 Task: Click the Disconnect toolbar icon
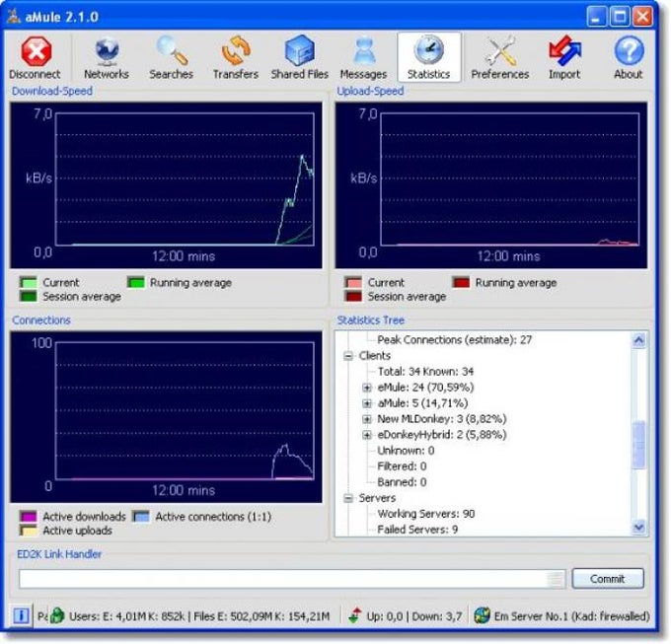(36, 57)
